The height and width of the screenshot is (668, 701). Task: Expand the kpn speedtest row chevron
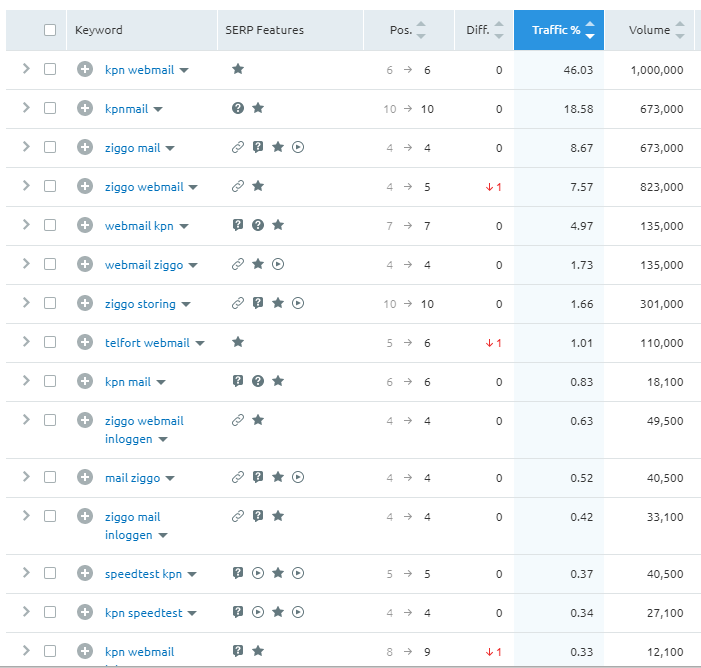pos(26,611)
